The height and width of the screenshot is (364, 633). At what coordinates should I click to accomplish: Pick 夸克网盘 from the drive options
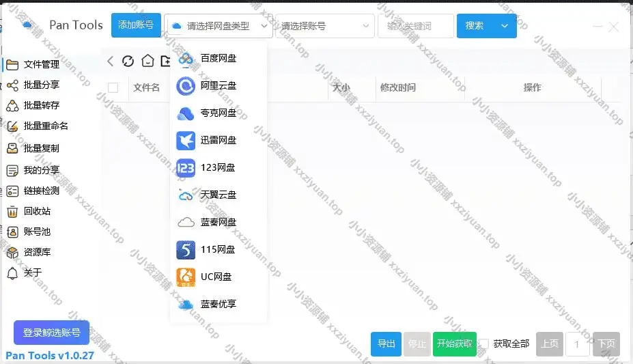point(218,113)
